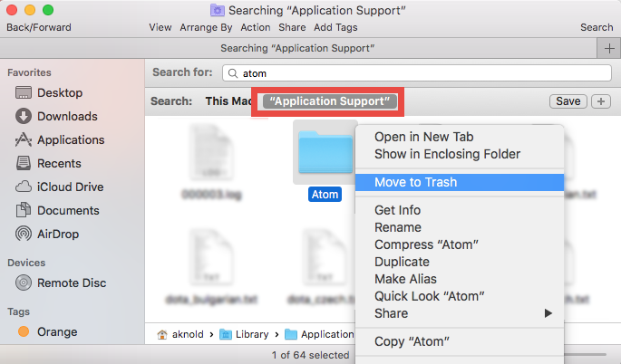
Task: Open the Arrange By toolbar item
Action: 206,27
